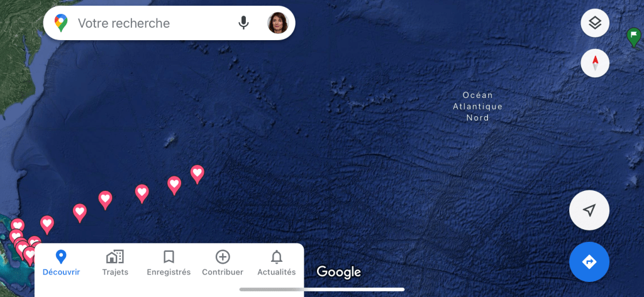Tap the microphone for voice search
The height and width of the screenshot is (297, 644).
[x=243, y=23]
